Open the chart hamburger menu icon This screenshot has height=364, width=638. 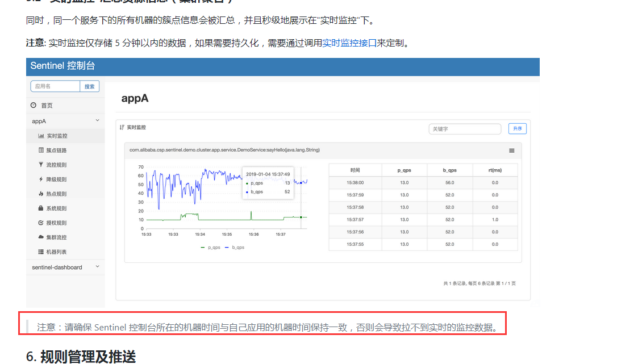pos(511,150)
